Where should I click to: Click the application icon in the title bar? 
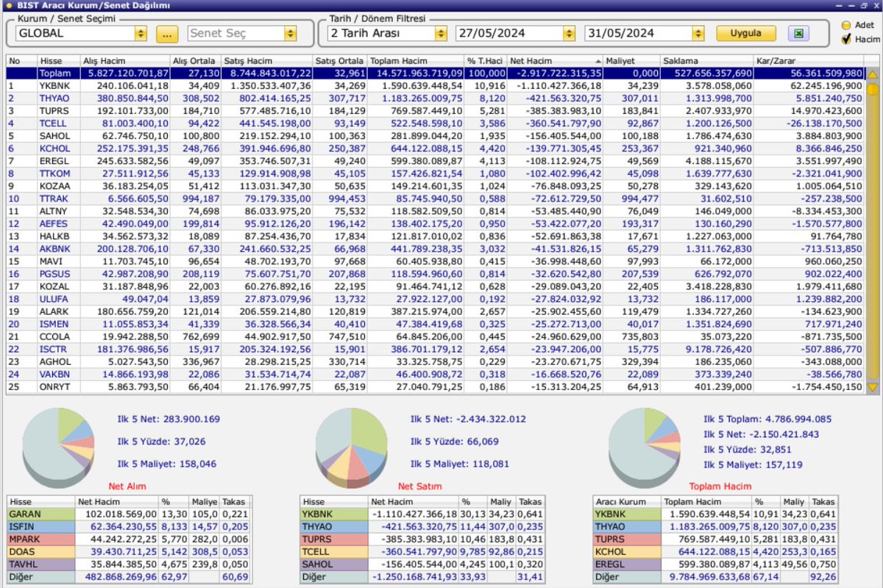click(9, 6)
